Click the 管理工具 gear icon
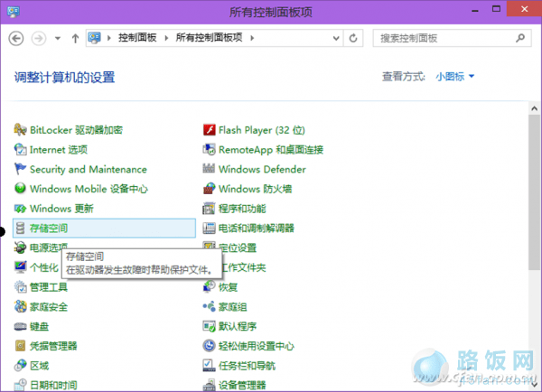 point(20,287)
